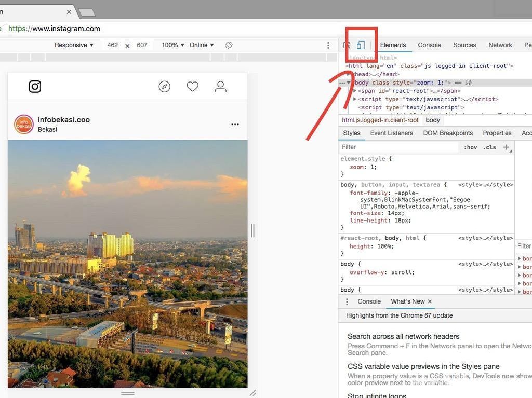Click the bottom-edge viewport resize handle

coord(128,393)
